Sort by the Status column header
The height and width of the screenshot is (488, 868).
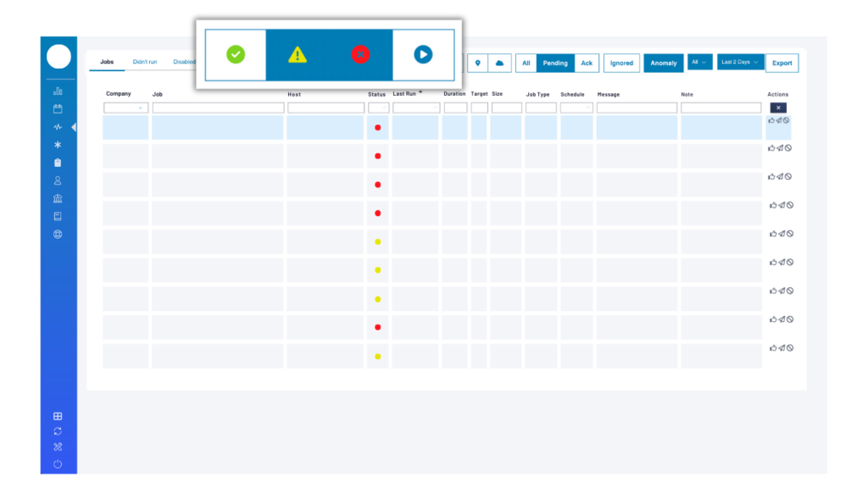pos(376,95)
